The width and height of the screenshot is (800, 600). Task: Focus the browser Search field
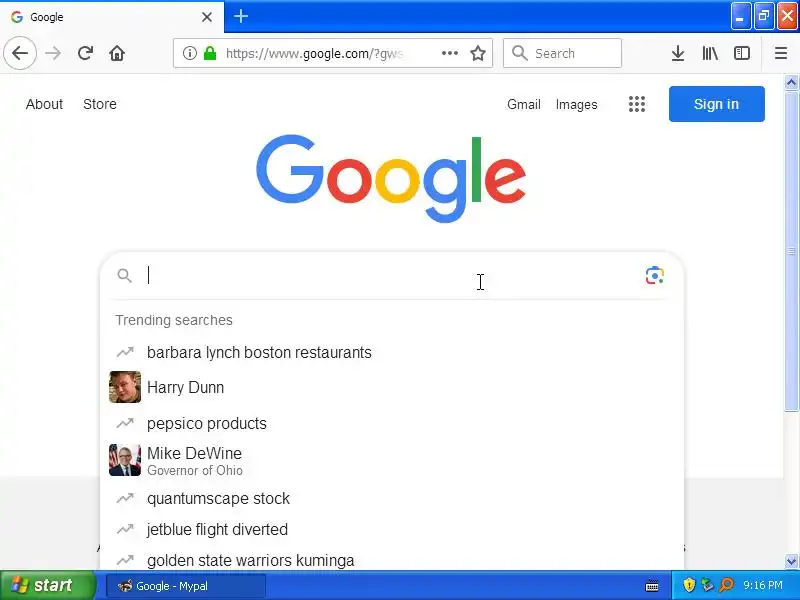562,53
